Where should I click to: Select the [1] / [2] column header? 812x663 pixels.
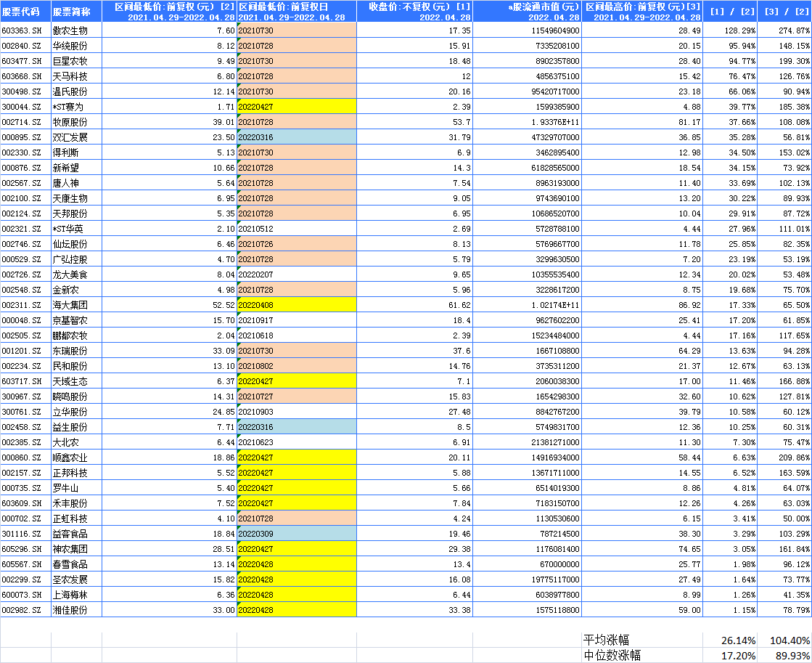point(730,12)
